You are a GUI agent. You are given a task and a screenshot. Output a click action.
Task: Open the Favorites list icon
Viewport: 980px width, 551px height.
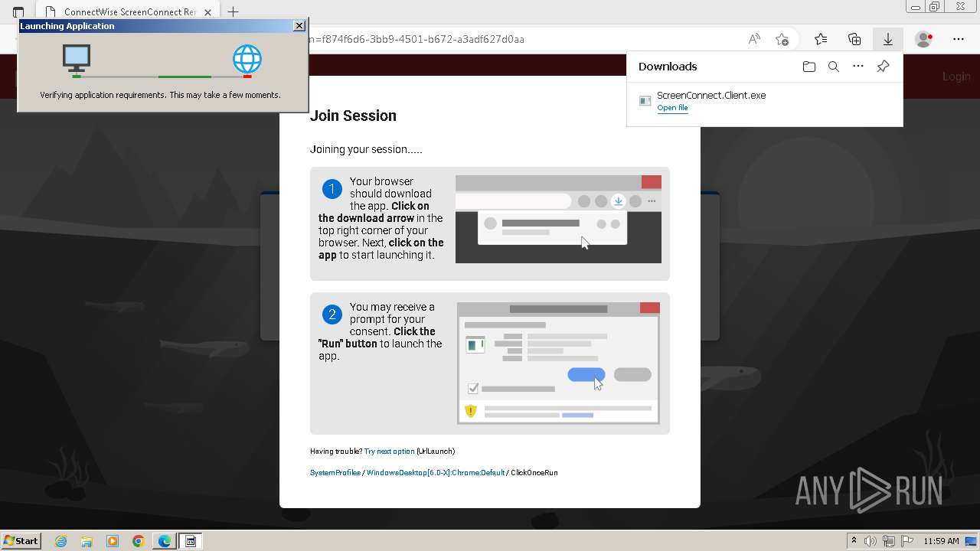coord(821,39)
